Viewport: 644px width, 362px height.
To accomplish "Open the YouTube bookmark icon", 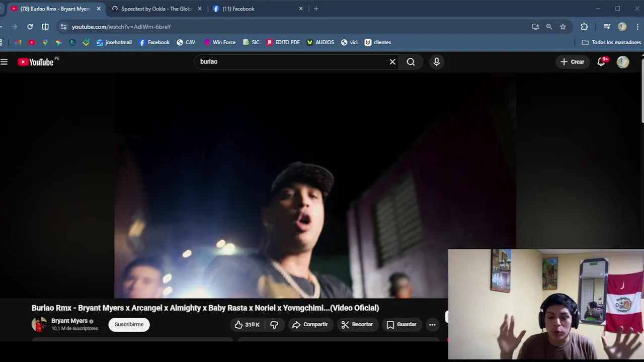I will pyautogui.click(x=32, y=42).
